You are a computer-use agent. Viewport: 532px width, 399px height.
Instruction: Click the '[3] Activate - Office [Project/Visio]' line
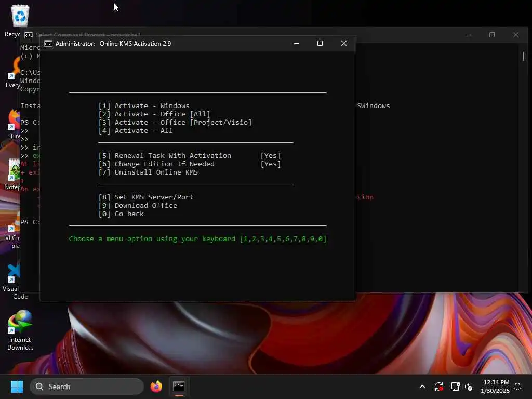coord(175,123)
